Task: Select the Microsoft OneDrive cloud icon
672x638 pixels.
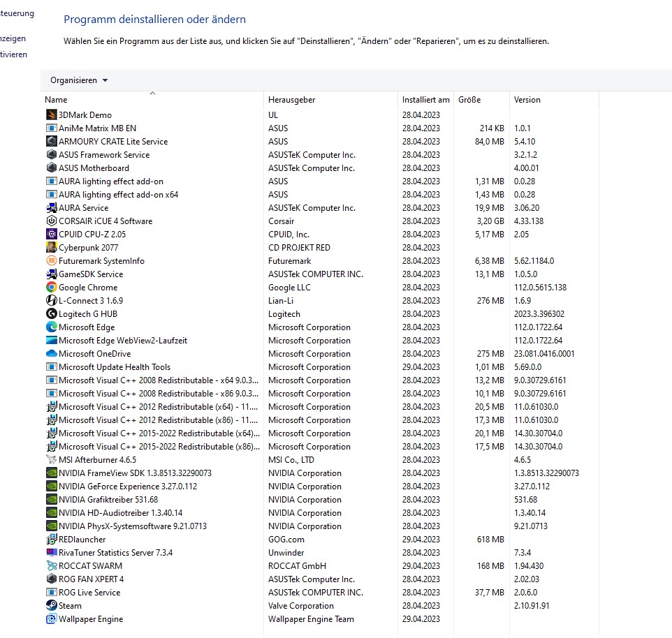Action: pos(52,354)
